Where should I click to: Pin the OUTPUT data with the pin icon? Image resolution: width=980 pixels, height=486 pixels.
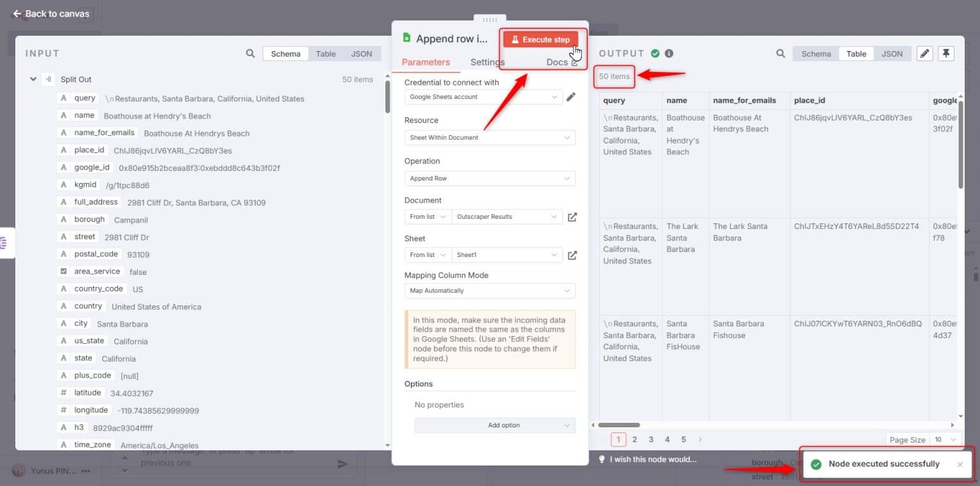pos(946,54)
